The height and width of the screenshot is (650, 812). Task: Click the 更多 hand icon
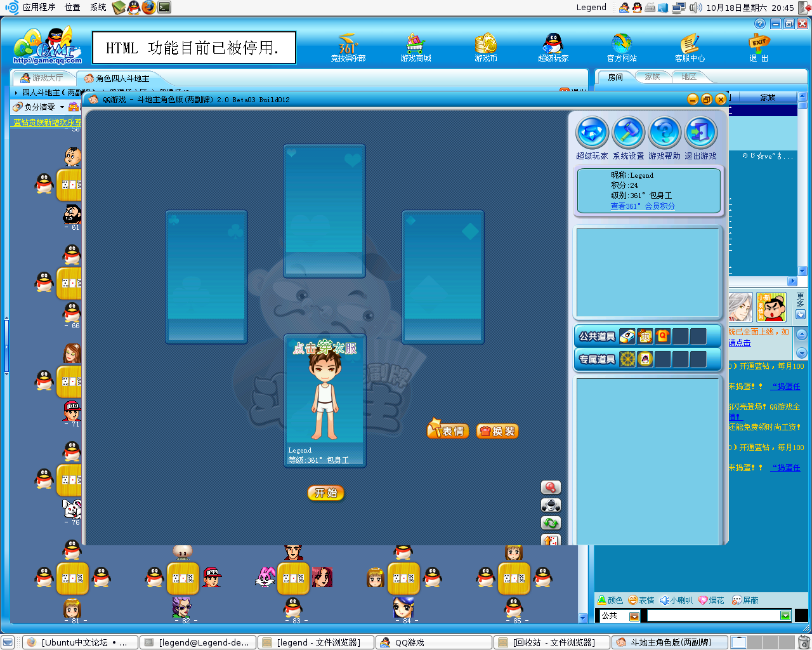(800, 314)
